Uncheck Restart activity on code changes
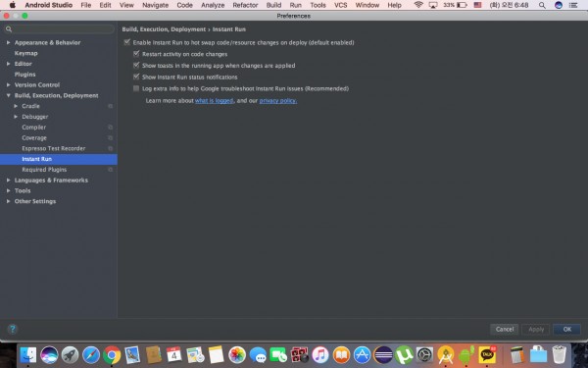 (x=136, y=54)
